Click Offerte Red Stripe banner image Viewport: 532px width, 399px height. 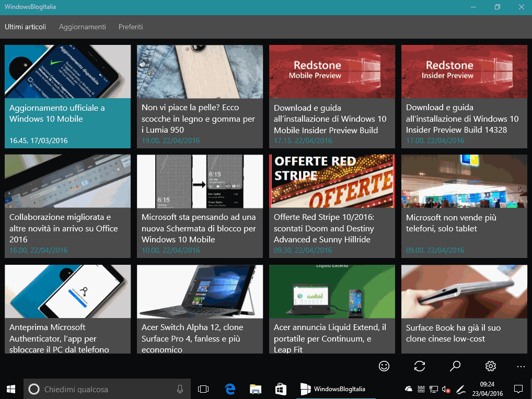pos(332,181)
